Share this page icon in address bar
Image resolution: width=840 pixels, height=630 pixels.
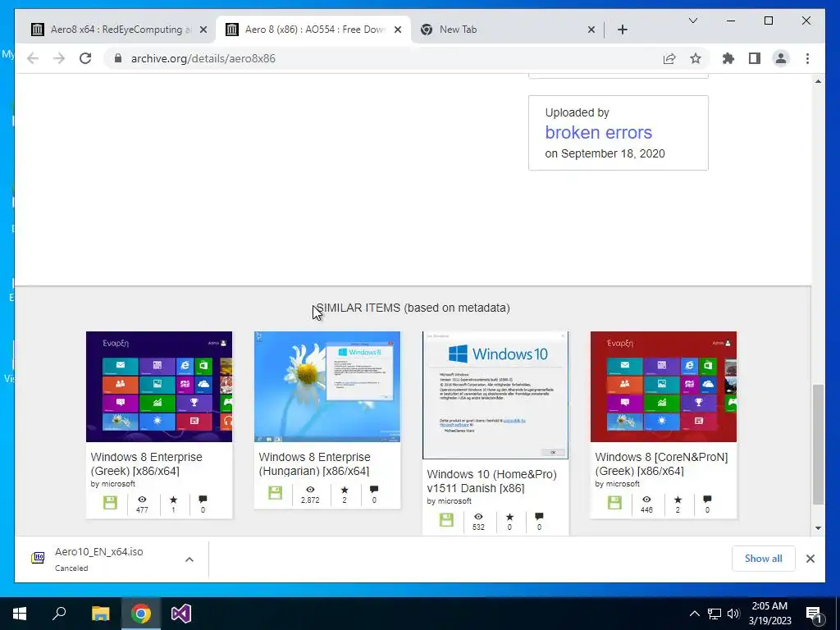[x=669, y=58]
